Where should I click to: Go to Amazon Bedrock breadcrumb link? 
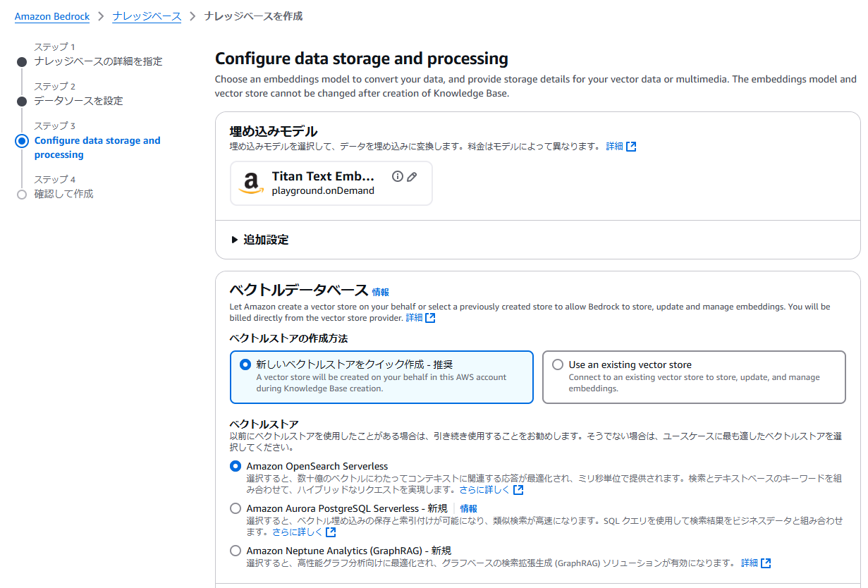point(52,16)
